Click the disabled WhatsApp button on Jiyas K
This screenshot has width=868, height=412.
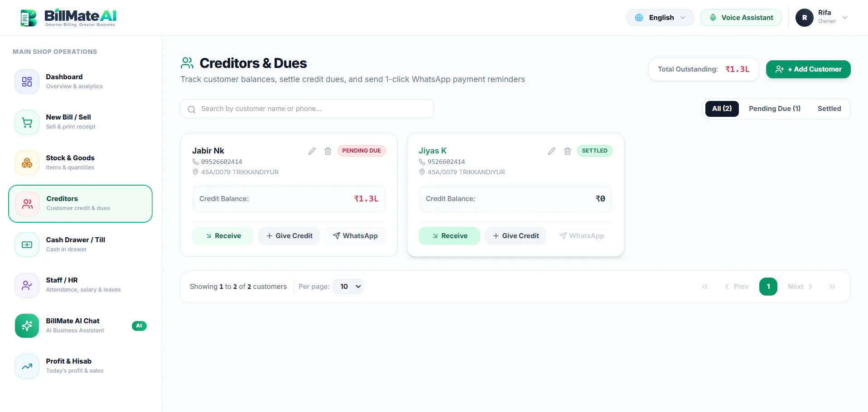tap(582, 236)
